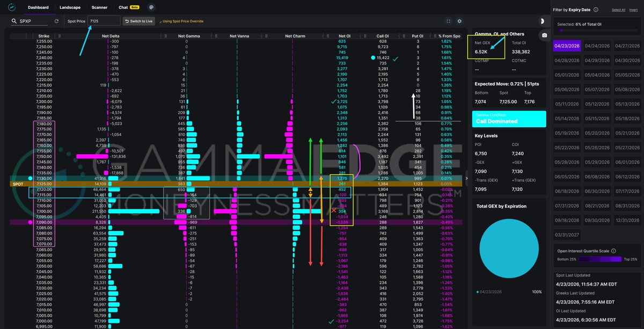The image size is (644, 329).
Task: Click Total OI value 338,362
Action: point(521,52)
